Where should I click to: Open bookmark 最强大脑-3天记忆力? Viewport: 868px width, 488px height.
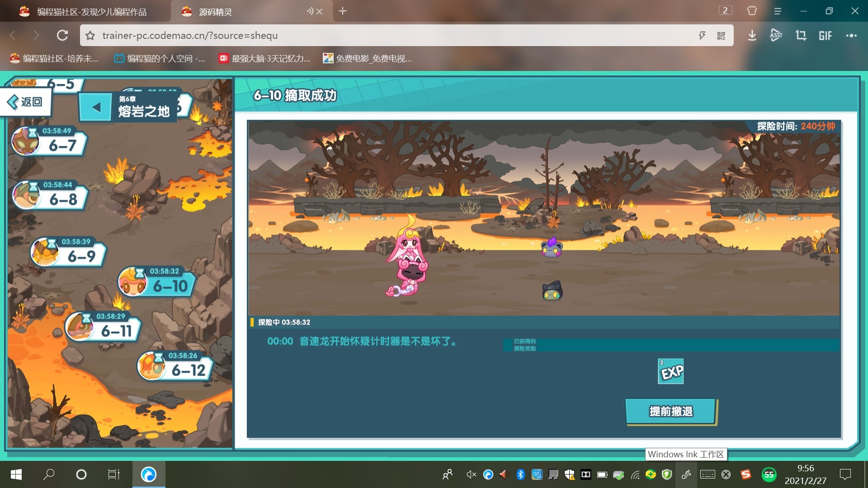tap(264, 58)
